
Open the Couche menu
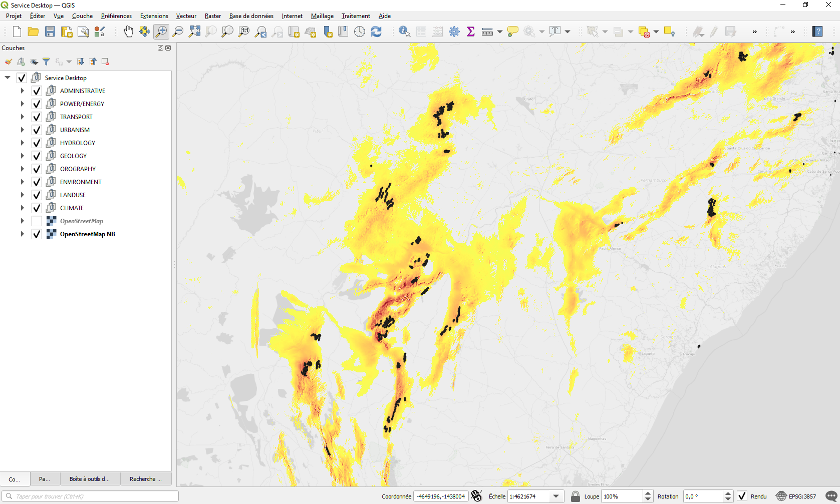coord(82,16)
